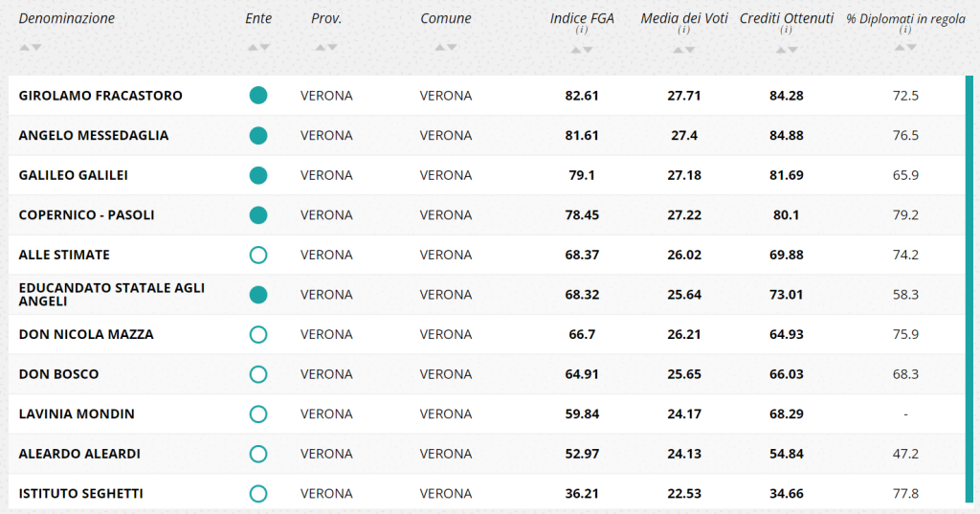Screen dimensions: 980x514
Task: Click empty Ente circle for Alle Stimate
Action: 258,256
